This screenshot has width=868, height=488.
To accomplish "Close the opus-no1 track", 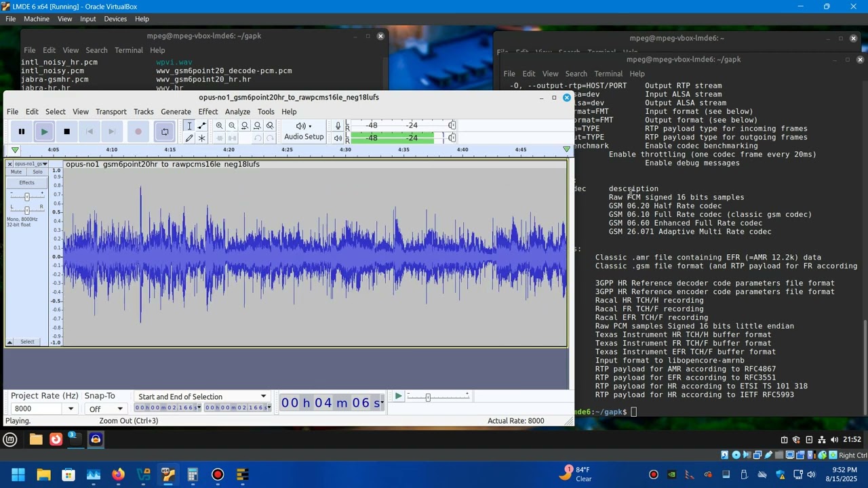I will point(9,164).
